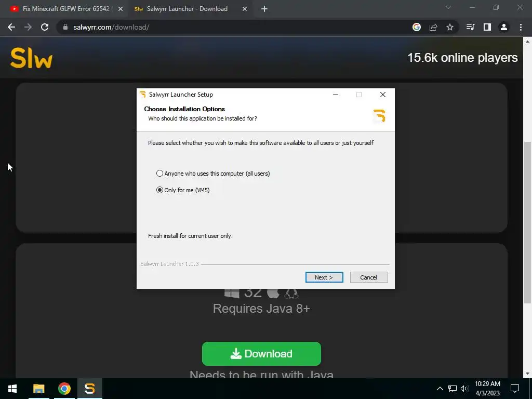The width and height of the screenshot is (532, 399).
Task: Close the Salwyrr Launcher Setup dialog
Action: (x=383, y=95)
